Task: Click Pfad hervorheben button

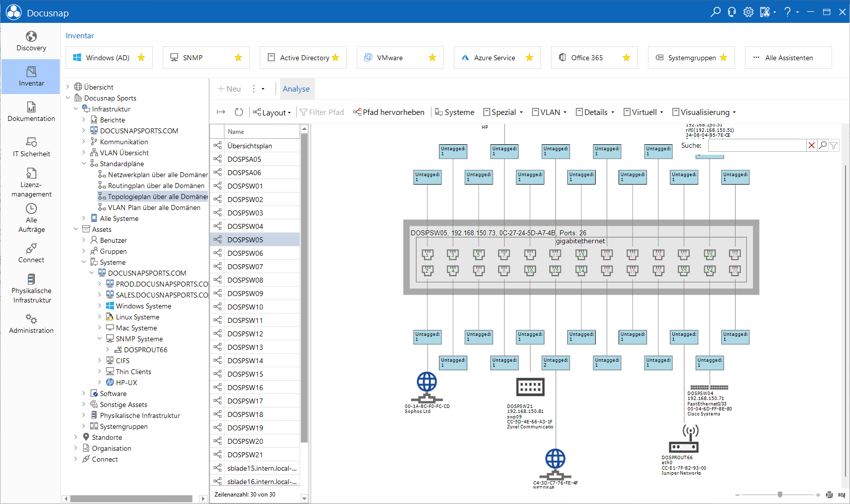Action: tap(389, 112)
